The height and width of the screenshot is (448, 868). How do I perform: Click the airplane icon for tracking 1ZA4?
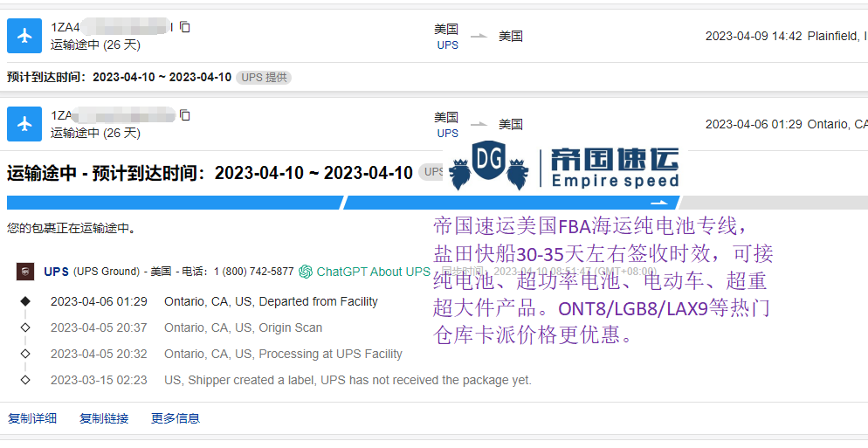(24, 36)
